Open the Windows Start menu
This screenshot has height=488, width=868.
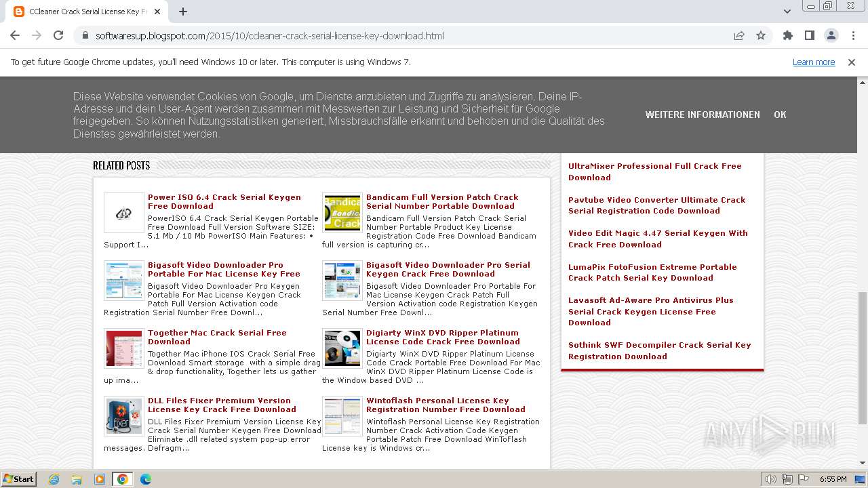coord(19,479)
